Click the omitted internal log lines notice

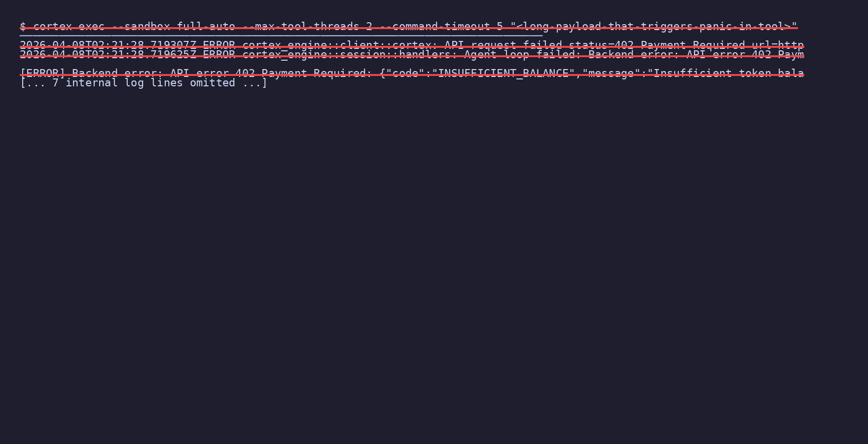[144, 83]
